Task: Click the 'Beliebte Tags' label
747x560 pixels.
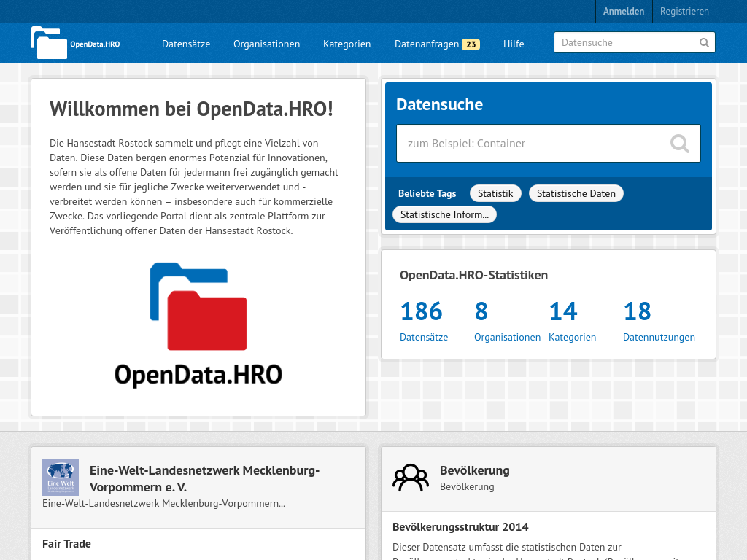Action: coord(427,193)
